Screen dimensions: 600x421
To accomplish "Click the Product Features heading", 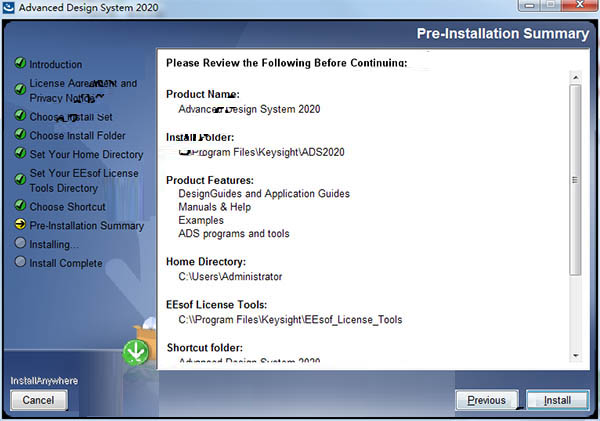I will click(210, 180).
